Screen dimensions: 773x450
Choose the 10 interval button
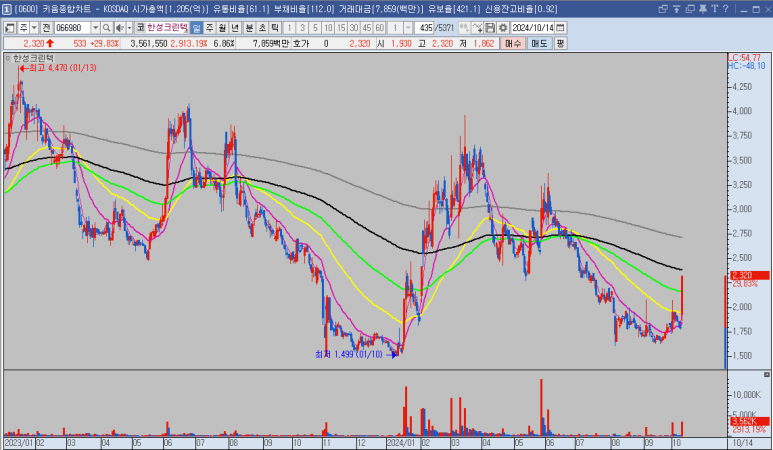click(328, 28)
